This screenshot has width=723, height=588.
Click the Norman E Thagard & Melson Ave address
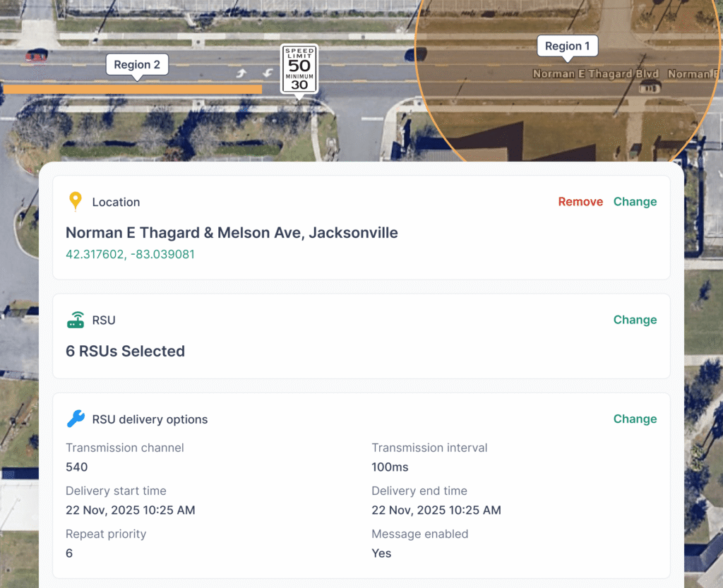point(232,233)
